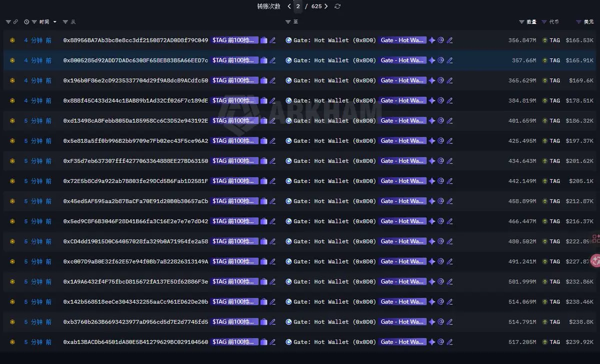The height and width of the screenshot is (364, 600).
Task: Click 转账次数 transfers heading
Action: (269, 6)
